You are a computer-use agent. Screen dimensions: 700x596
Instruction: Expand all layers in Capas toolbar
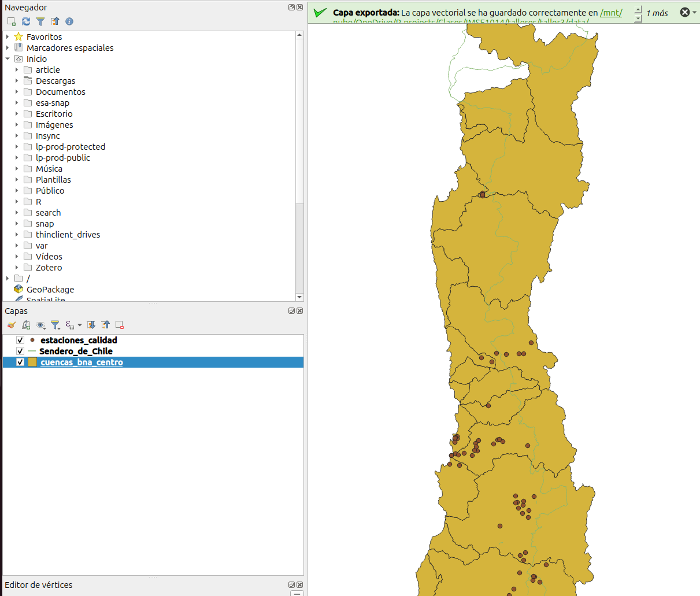point(91,325)
